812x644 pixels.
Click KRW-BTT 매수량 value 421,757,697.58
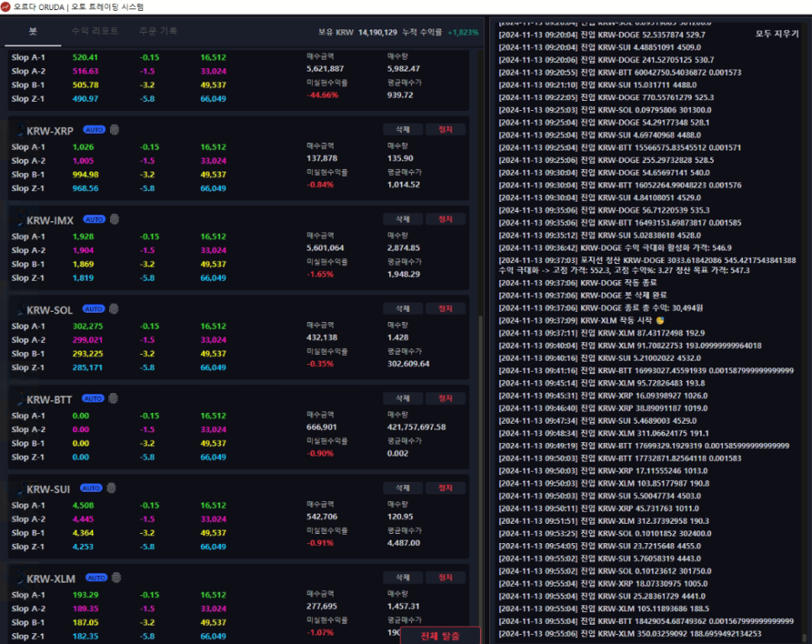point(416,427)
